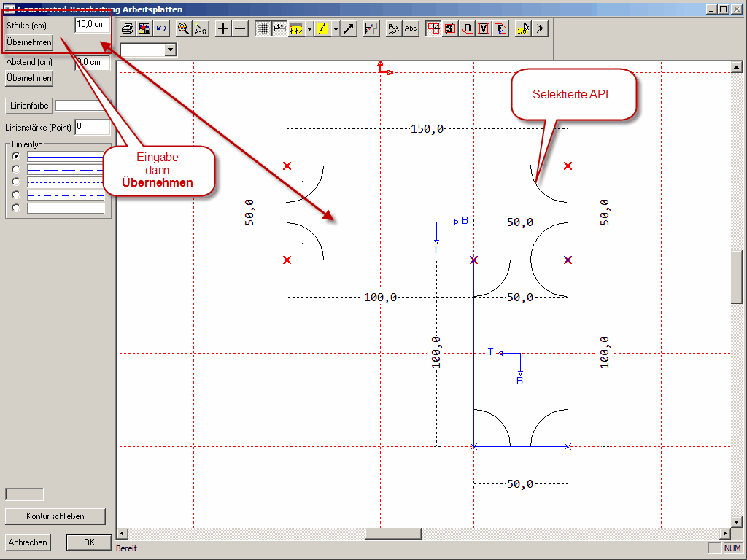Select the dashed line type radio button

16,169
